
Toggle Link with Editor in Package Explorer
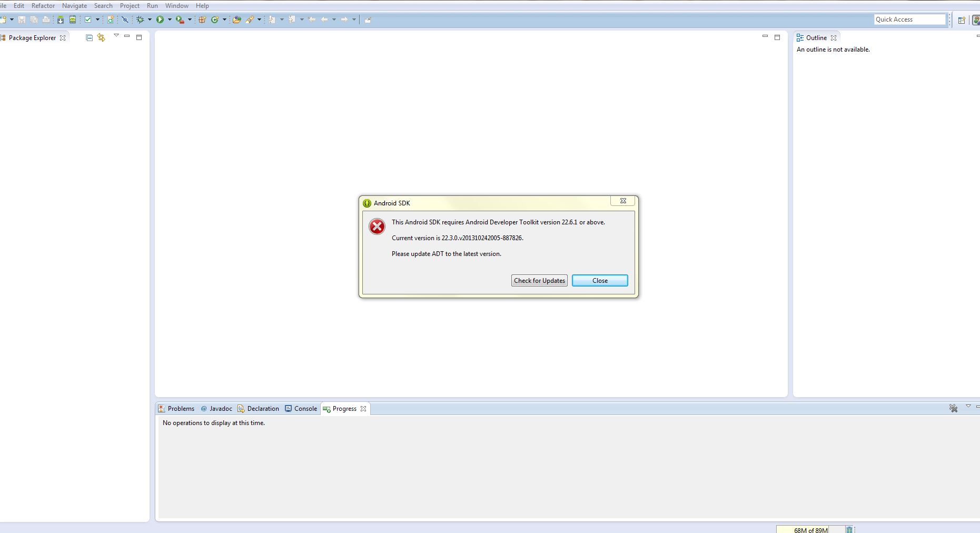(x=101, y=37)
